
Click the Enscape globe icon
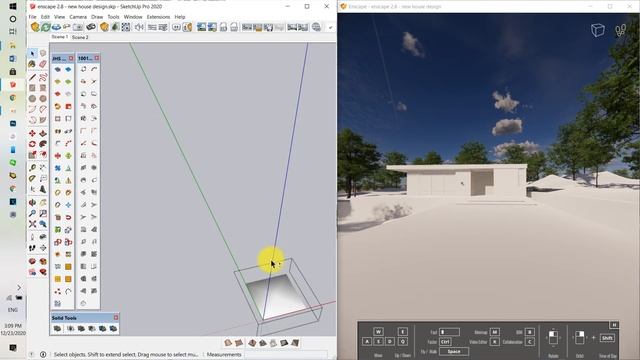(x=316, y=27)
